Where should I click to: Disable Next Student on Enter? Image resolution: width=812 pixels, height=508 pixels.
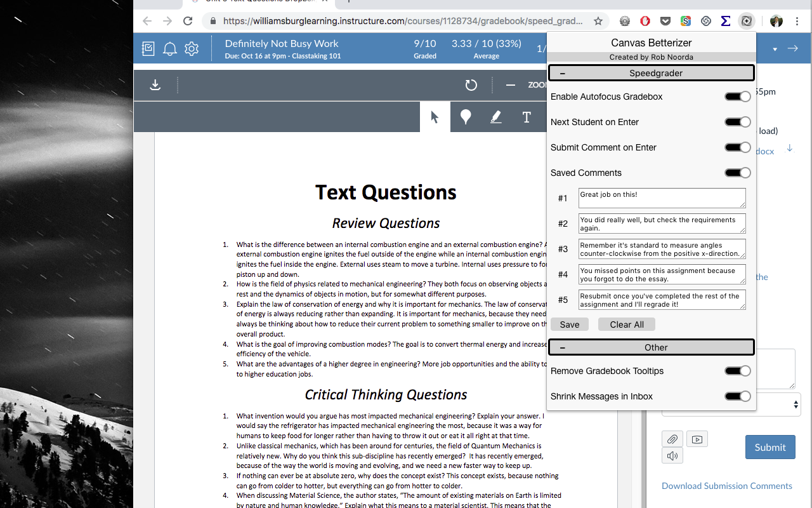tap(737, 122)
